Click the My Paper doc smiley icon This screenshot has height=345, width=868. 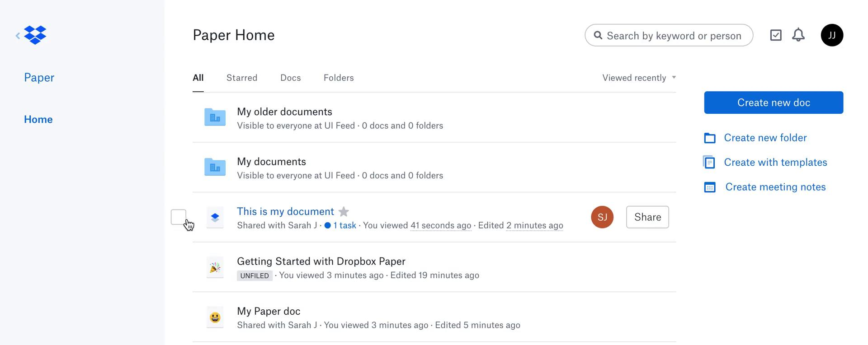215,317
